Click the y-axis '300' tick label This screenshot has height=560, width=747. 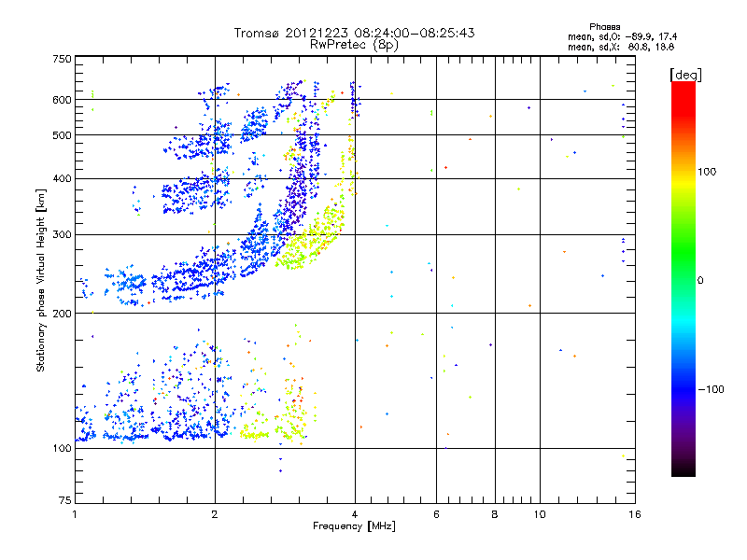click(62, 235)
